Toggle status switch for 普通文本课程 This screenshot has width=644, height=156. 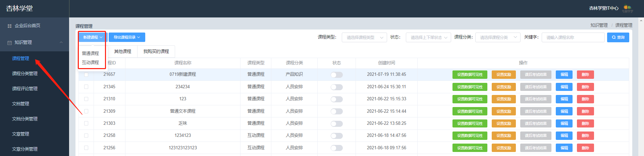pos(336,111)
